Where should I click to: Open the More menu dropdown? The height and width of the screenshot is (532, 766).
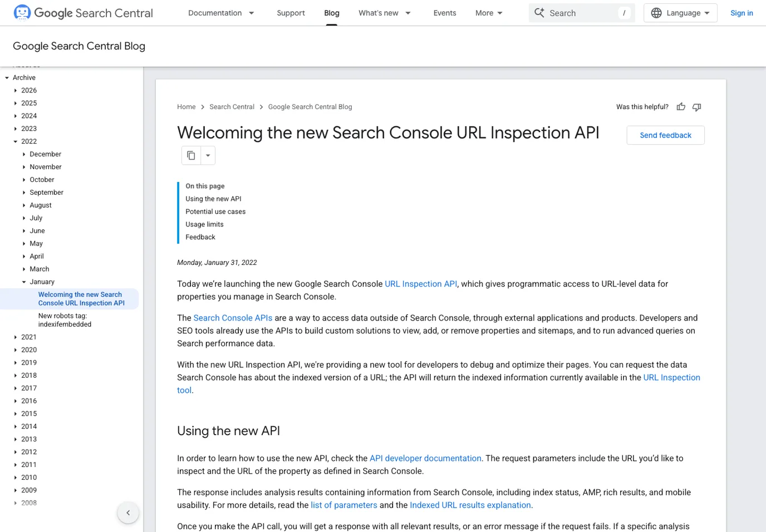489,13
